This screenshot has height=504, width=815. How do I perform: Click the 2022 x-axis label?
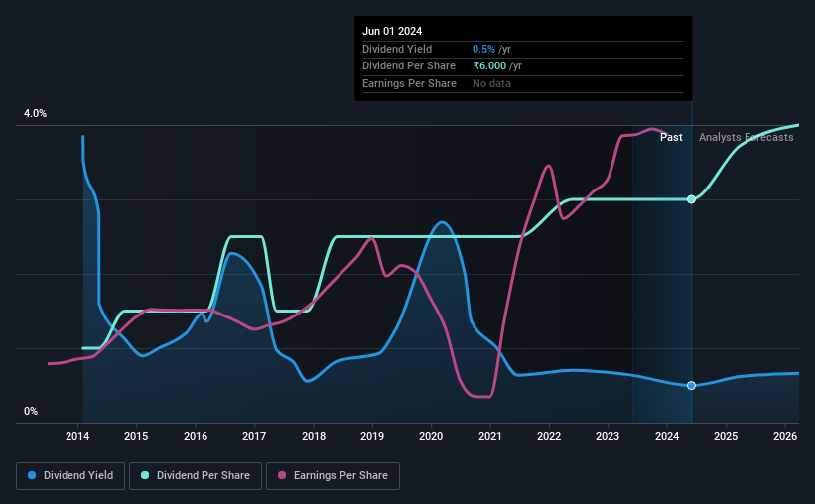(549, 436)
